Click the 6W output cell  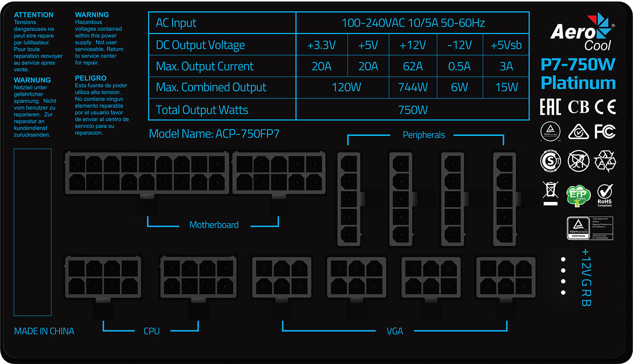pos(459,87)
